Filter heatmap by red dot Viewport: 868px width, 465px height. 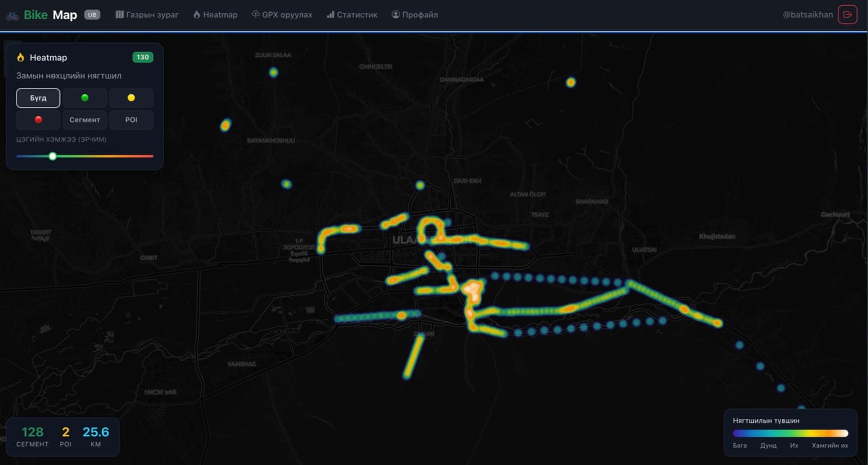[x=38, y=119]
